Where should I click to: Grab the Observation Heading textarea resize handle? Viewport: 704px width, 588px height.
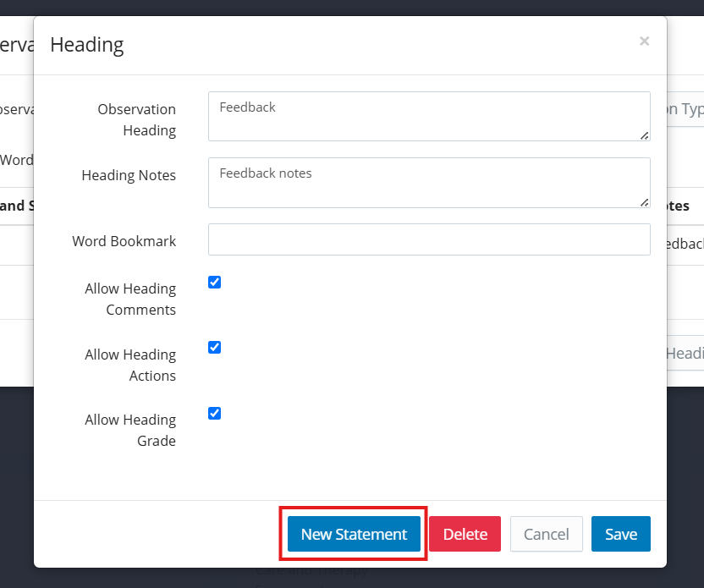pyautogui.click(x=645, y=135)
